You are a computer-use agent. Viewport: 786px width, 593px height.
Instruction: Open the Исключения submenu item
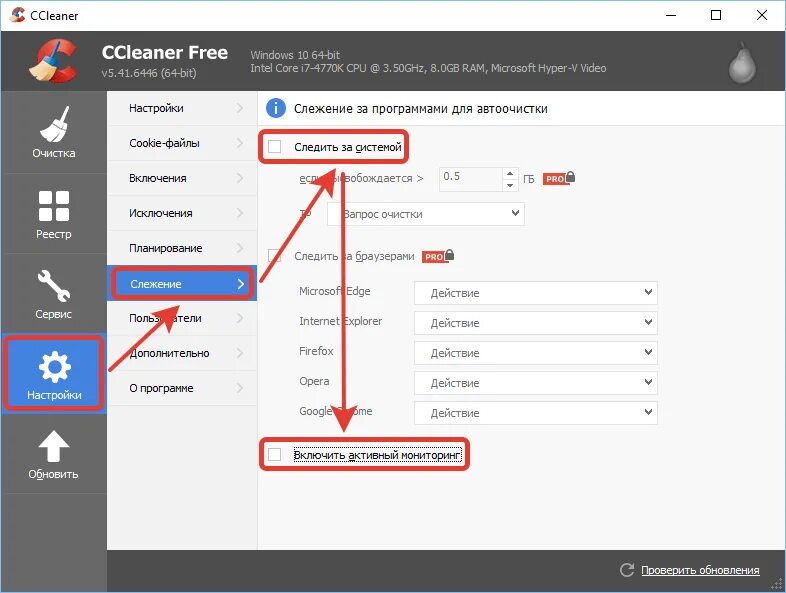[182, 214]
